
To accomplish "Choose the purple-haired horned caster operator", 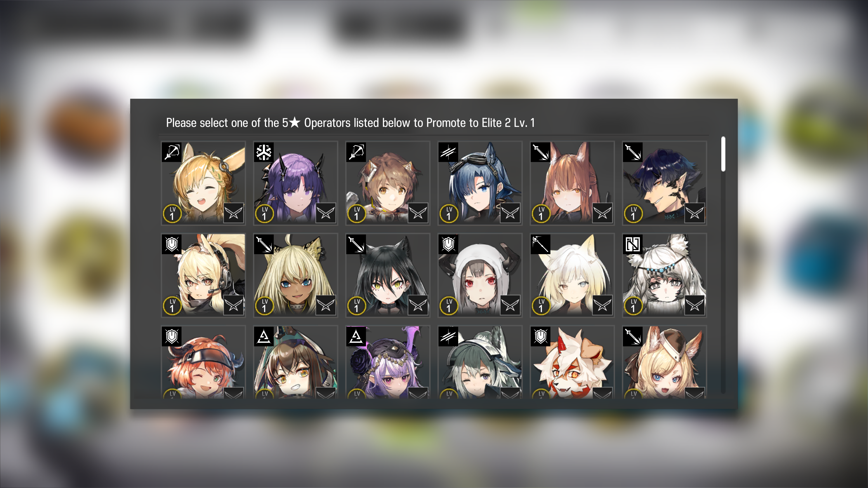I will (x=295, y=183).
